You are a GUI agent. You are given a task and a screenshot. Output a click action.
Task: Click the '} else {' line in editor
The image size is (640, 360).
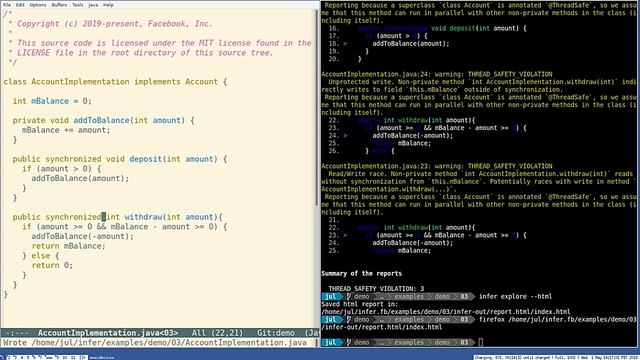(40, 256)
